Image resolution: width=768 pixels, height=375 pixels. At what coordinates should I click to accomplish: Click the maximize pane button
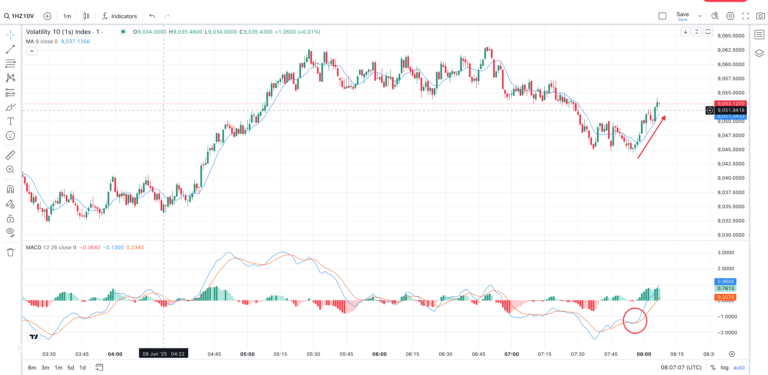(x=708, y=32)
